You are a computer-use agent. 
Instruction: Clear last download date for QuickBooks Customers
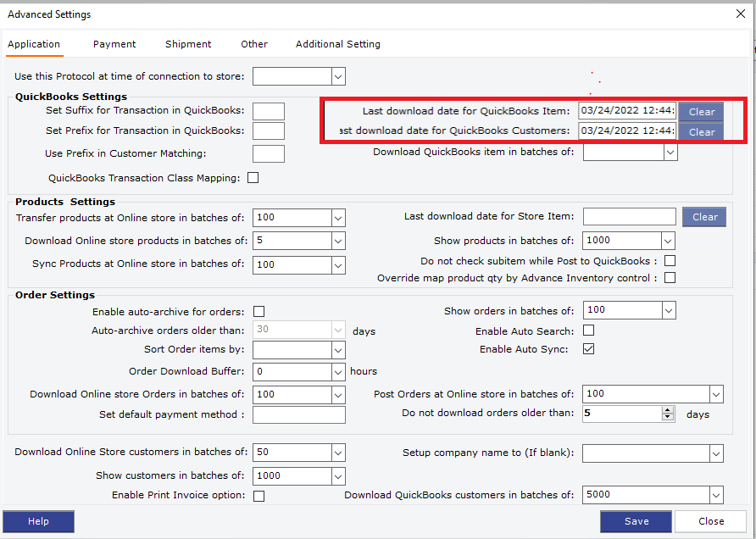pos(701,131)
